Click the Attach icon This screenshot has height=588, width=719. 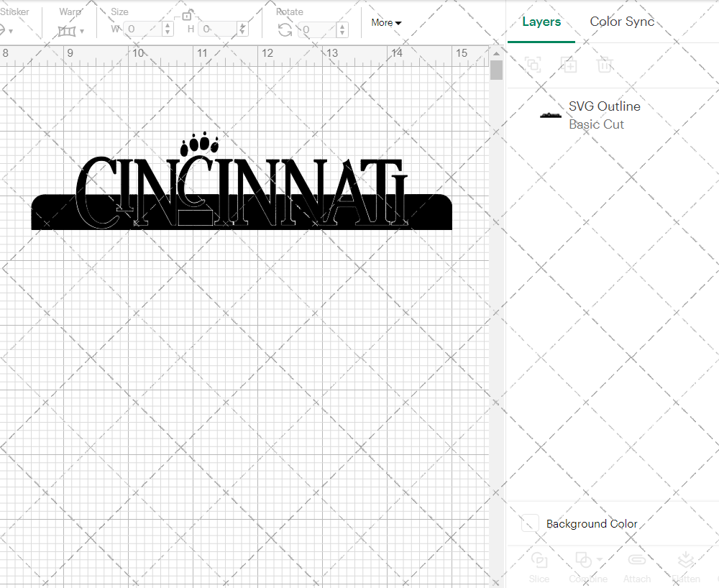pyautogui.click(x=637, y=566)
